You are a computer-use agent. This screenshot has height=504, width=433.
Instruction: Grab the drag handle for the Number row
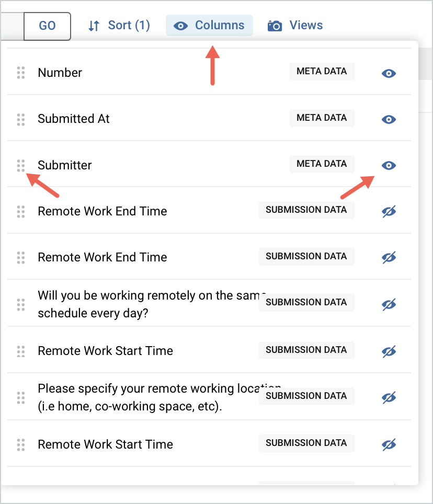click(21, 73)
